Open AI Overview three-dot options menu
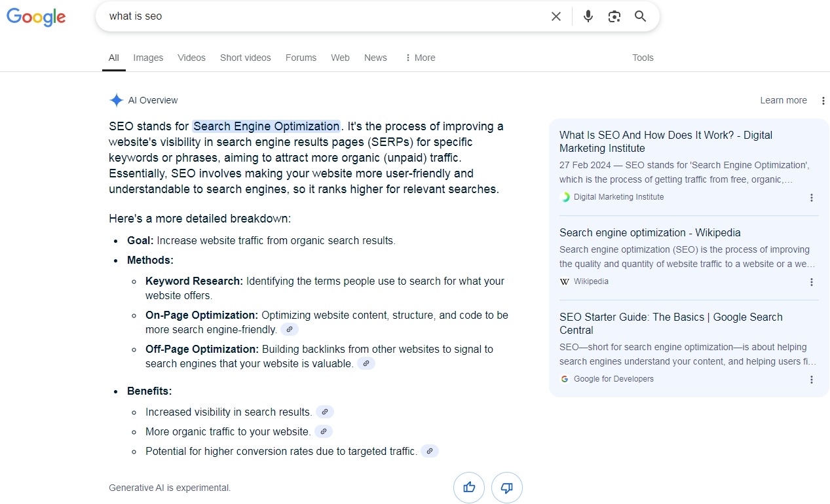830x504 pixels. point(823,101)
